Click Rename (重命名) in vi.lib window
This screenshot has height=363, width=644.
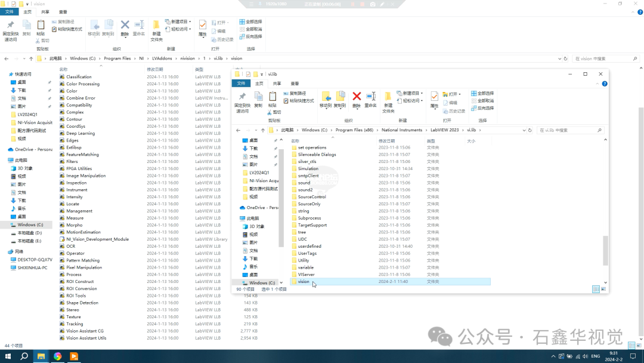coord(370,100)
